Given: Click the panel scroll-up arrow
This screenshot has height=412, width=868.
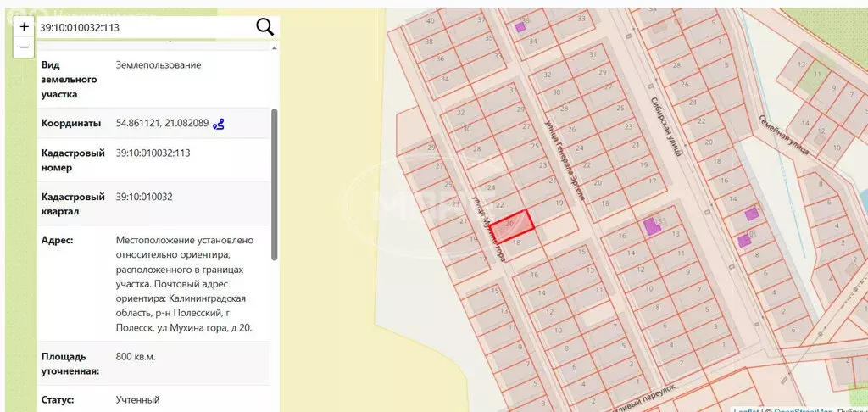Looking at the screenshot, I should coord(274,48).
